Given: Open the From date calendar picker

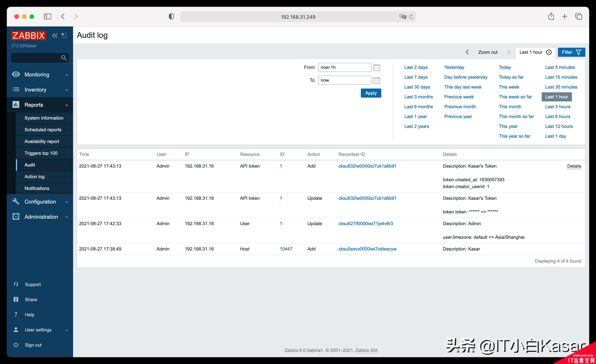Looking at the screenshot, I should [377, 68].
